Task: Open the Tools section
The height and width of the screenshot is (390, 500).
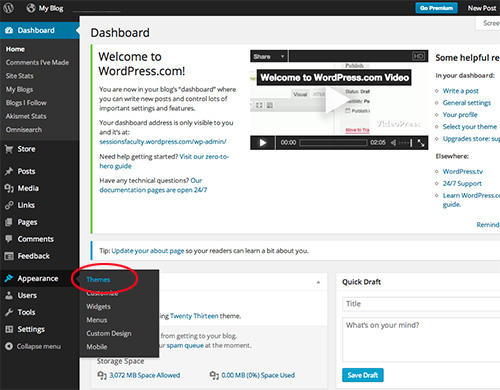Action: (20, 312)
